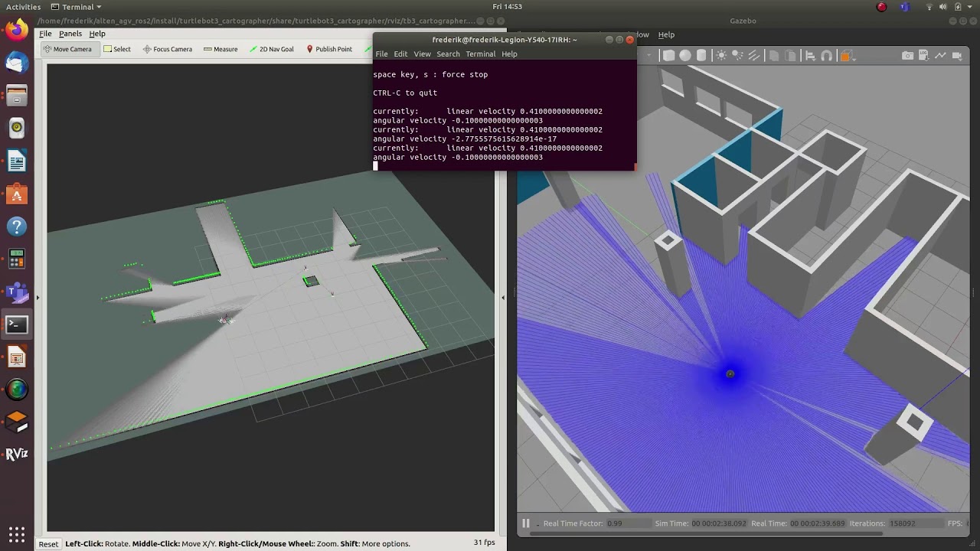Open the Activities overview

click(x=23, y=7)
